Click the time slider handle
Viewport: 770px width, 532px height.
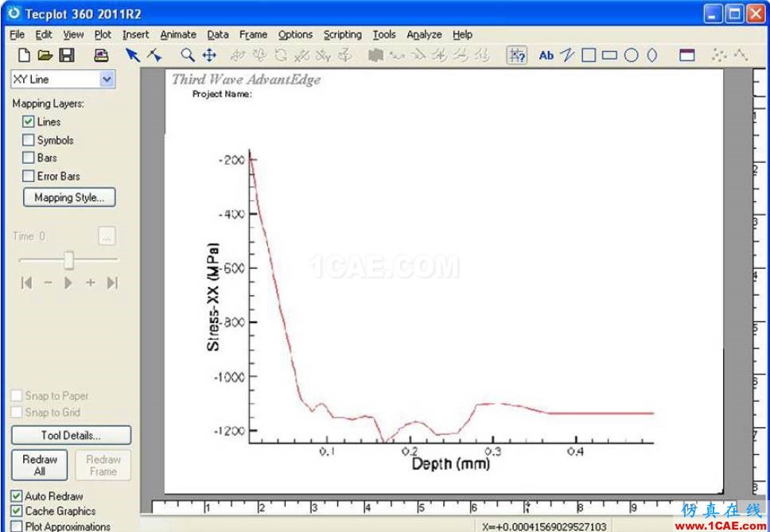(x=69, y=260)
